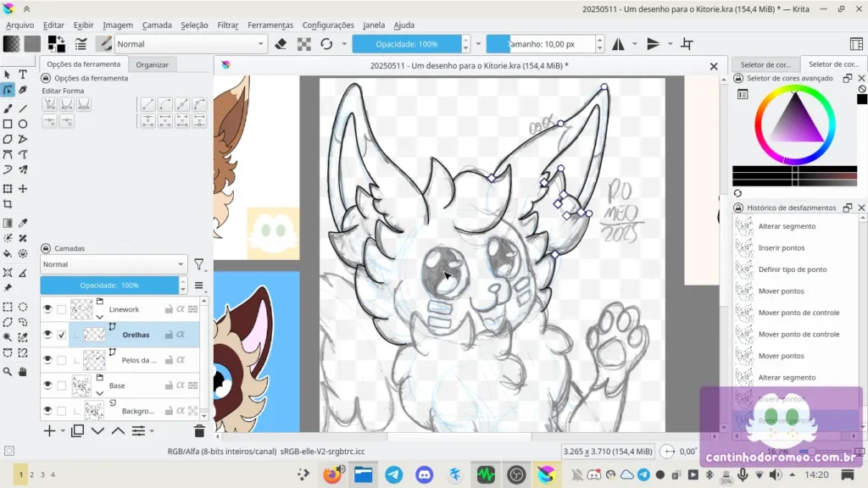Select the Zoom magnifier tool
Image resolution: width=868 pixels, height=488 pixels.
click(x=8, y=372)
